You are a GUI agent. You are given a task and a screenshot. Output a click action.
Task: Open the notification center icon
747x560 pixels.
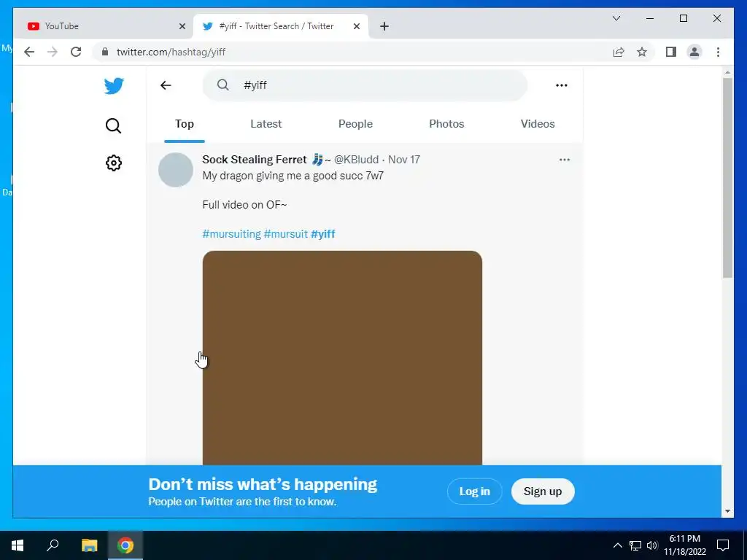click(x=723, y=545)
